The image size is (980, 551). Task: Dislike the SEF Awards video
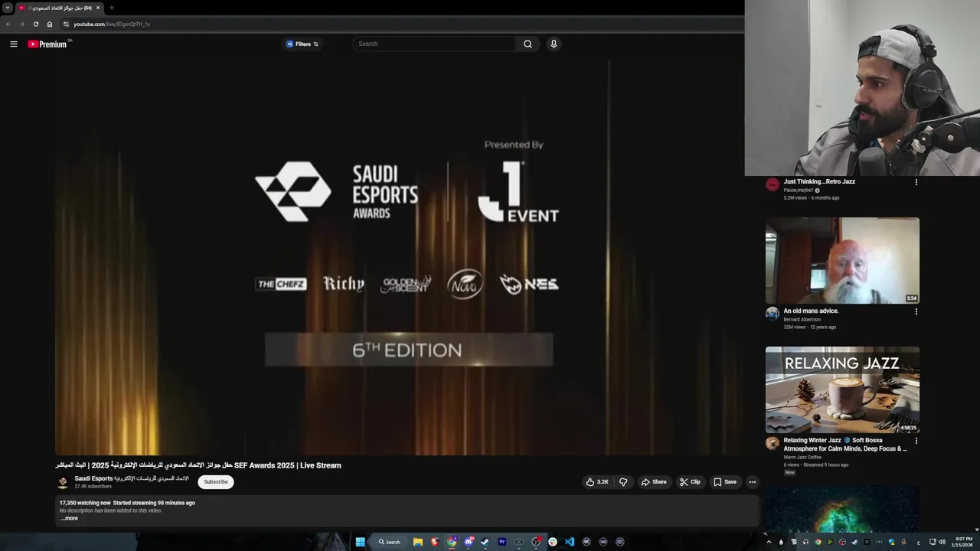(x=623, y=482)
